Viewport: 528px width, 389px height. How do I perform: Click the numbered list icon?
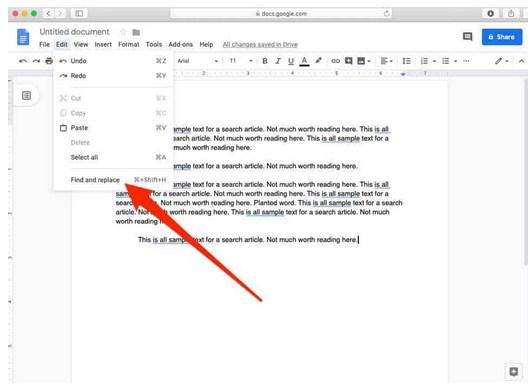[x=424, y=61]
